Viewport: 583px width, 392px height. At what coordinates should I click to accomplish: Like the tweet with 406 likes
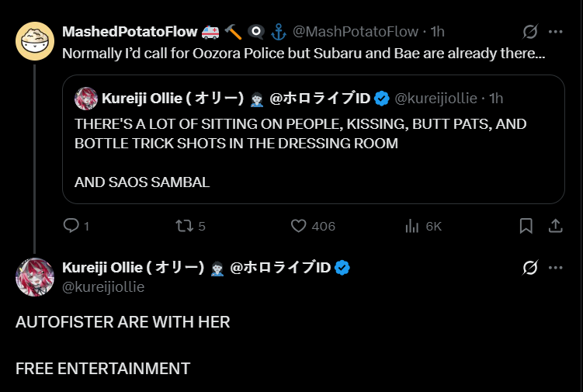(x=299, y=226)
